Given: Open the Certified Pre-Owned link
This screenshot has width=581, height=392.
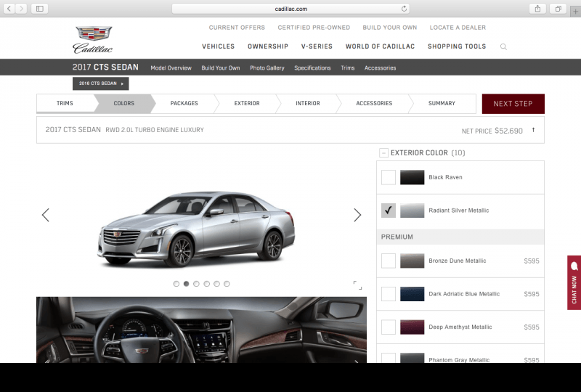Looking at the screenshot, I should pos(314,28).
